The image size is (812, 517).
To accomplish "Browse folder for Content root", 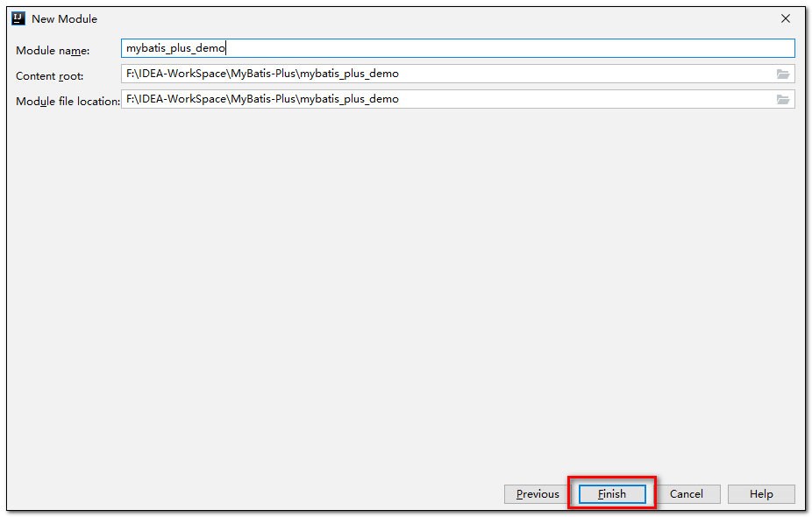I will (783, 74).
